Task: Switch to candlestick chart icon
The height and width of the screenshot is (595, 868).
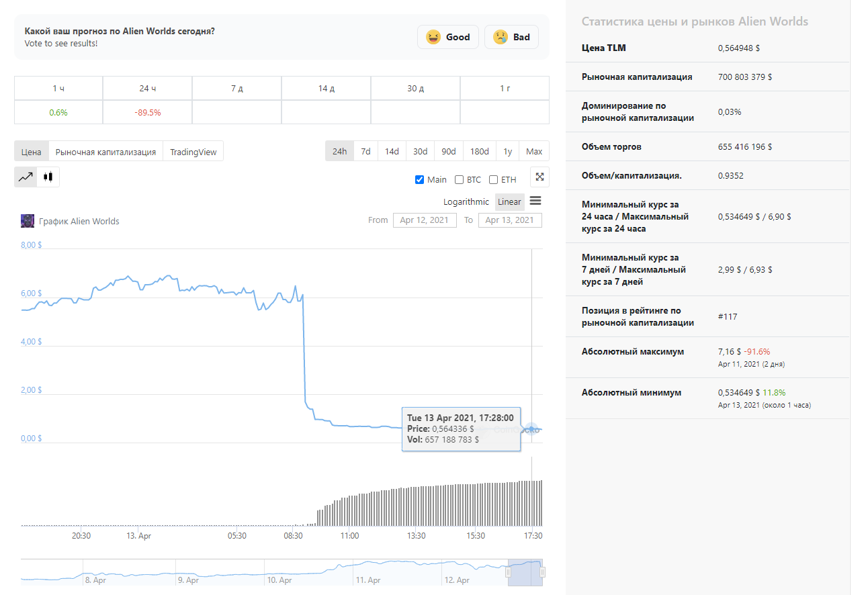Action: 48,177
